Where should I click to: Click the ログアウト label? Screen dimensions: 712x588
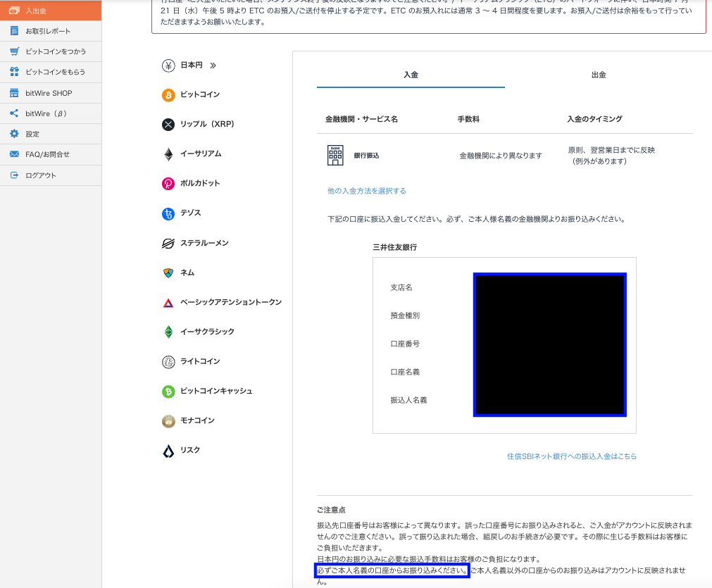click(x=41, y=175)
